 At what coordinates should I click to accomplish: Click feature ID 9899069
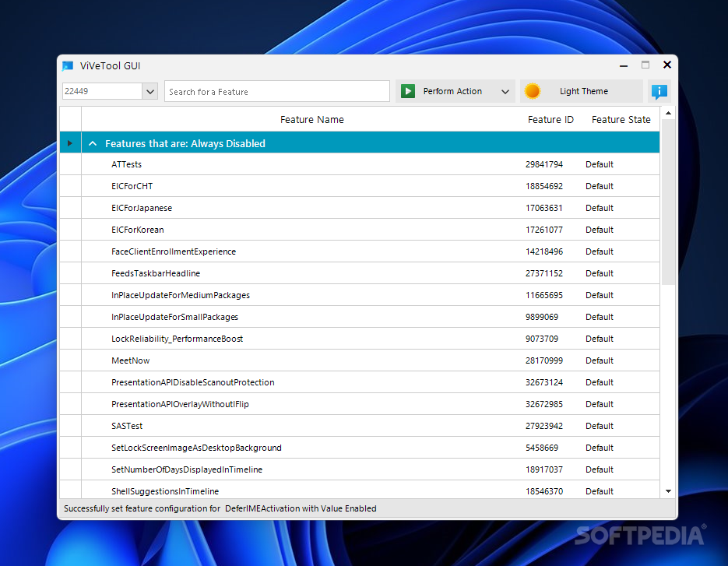[x=542, y=317]
